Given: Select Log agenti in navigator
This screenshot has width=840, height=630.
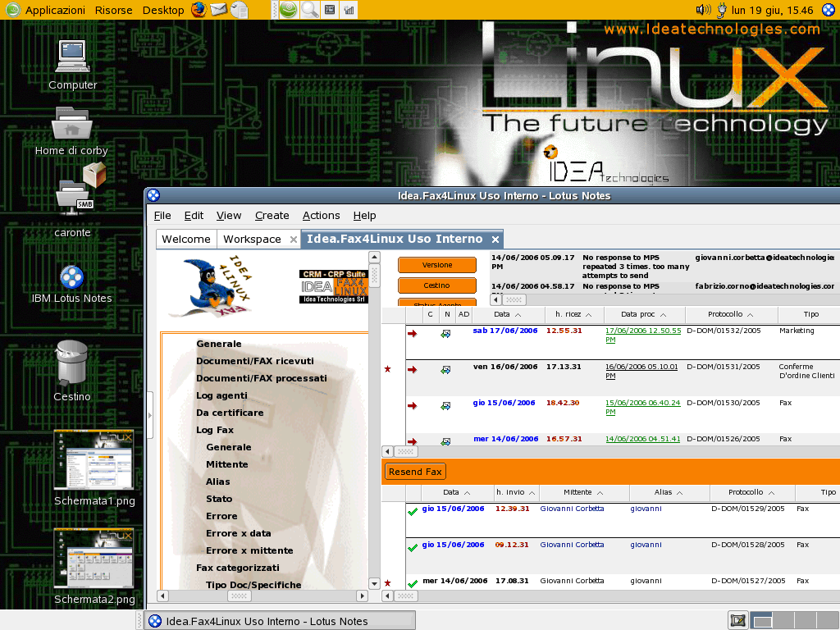Looking at the screenshot, I should click(x=221, y=395).
